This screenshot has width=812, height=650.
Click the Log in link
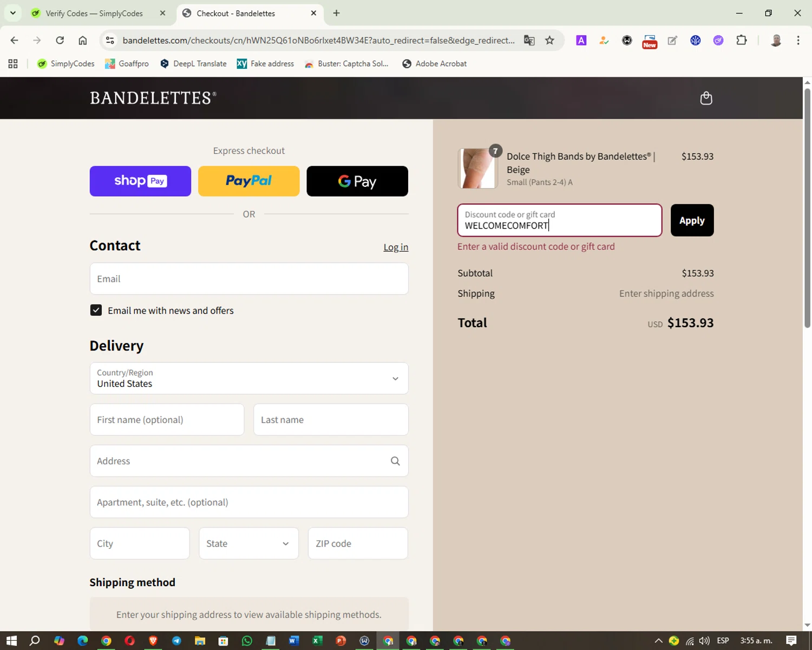(396, 247)
